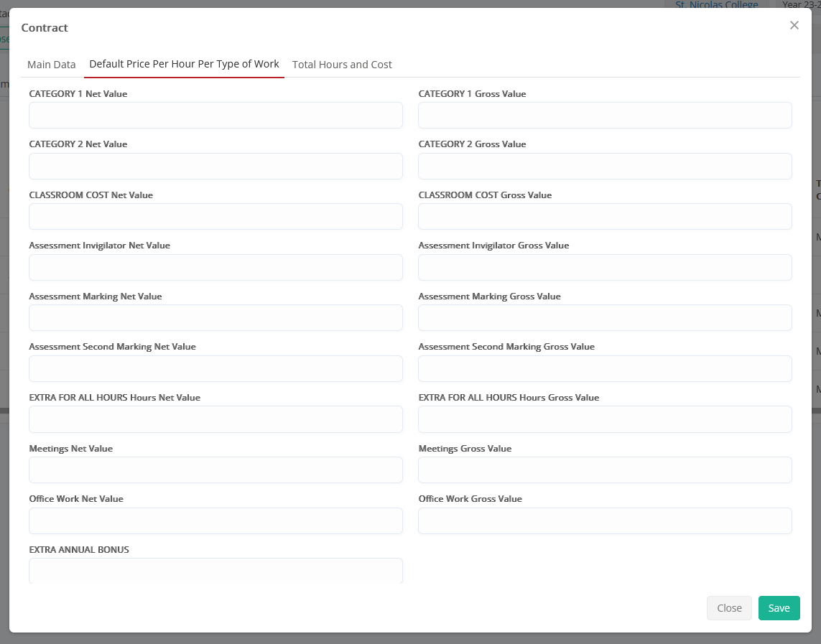
Task: Click Assessment Marking Gross Value input
Action: (605, 317)
